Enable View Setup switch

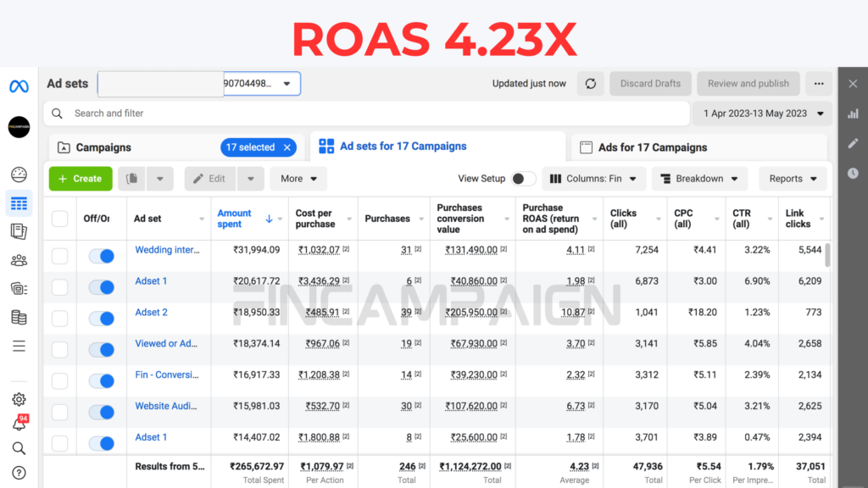[523, 179]
